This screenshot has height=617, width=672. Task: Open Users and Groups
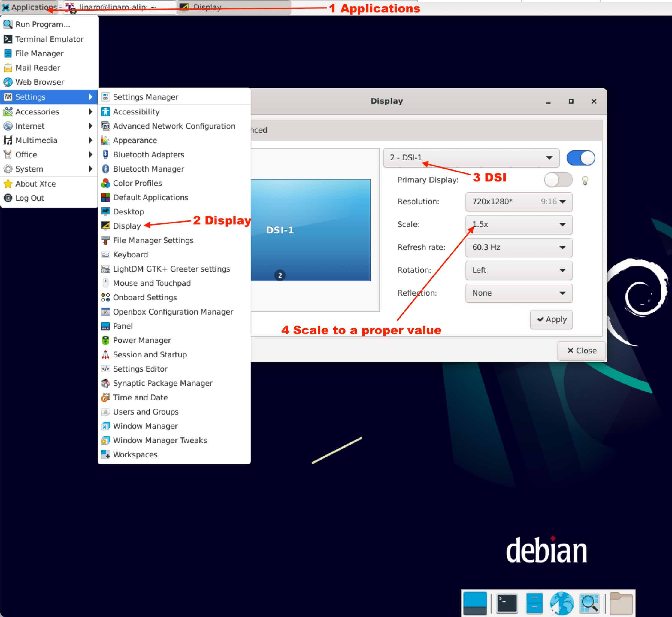pyautogui.click(x=174, y=412)
